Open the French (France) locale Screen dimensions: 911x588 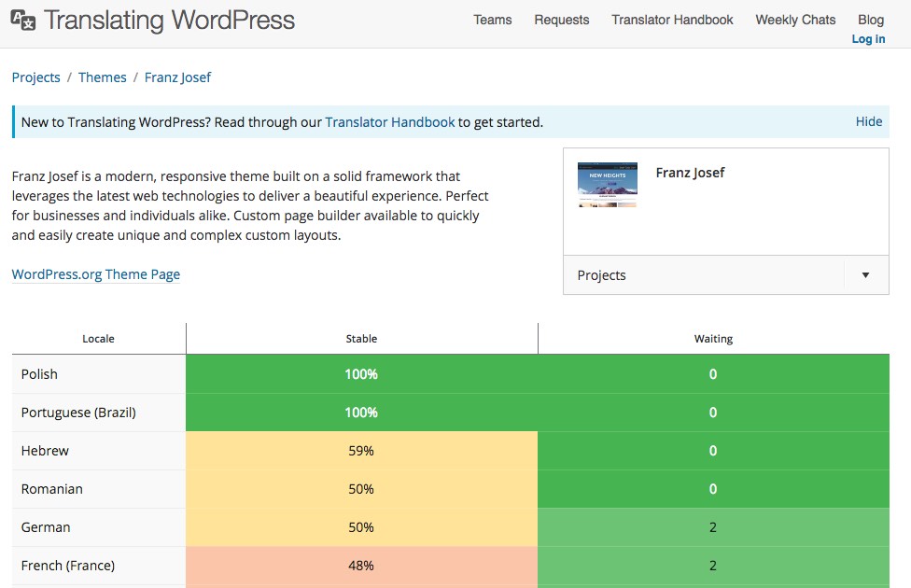pos(68,566)
